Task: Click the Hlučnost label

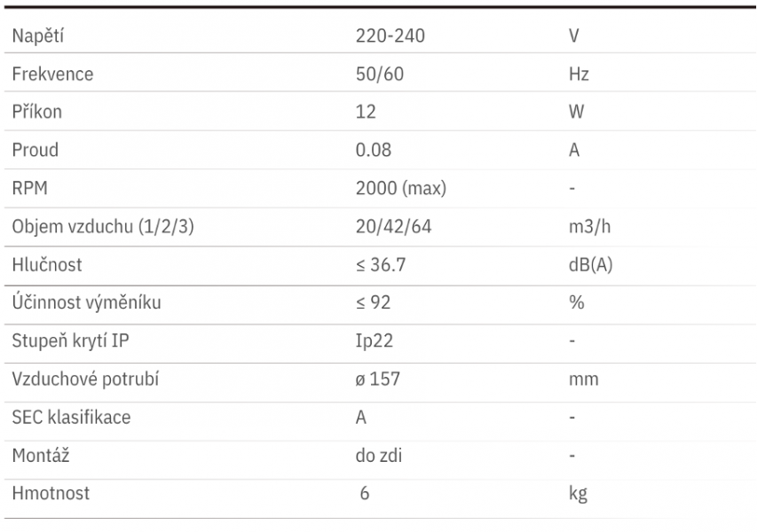Action: click(x=47, y=264)
